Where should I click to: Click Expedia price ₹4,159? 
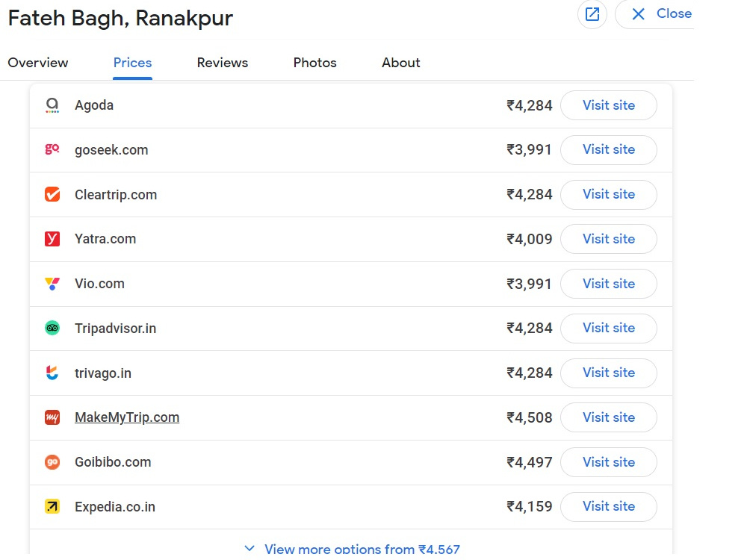coord(529,507)
